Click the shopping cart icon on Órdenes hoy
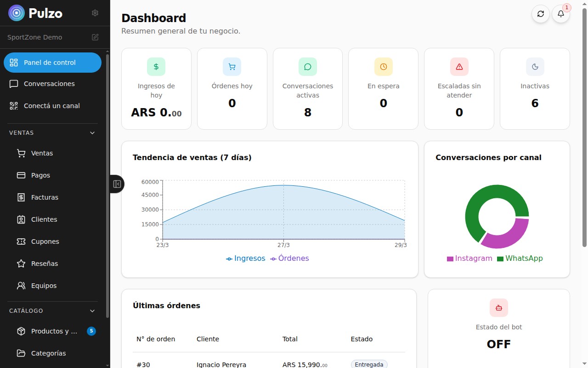The height and width of the screenshot is (368, 588). (x=232, y=67)
